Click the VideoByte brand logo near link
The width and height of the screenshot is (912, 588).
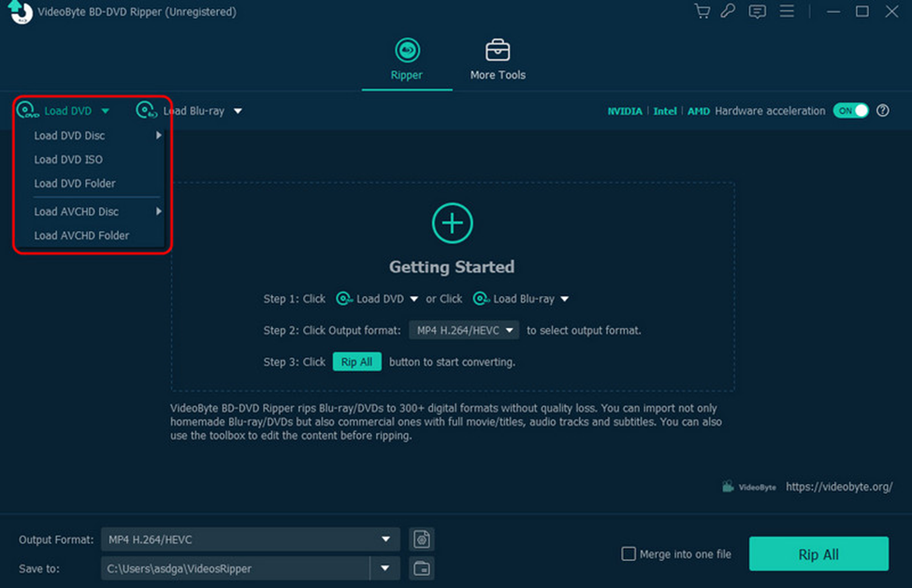749,487
